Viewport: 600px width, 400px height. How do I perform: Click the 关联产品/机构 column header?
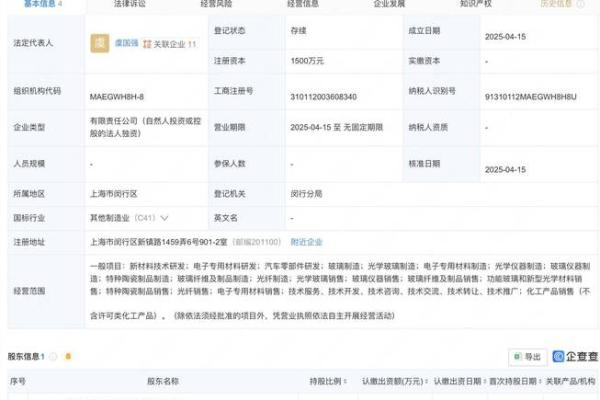pyautogui.click(x=570, y=381)
